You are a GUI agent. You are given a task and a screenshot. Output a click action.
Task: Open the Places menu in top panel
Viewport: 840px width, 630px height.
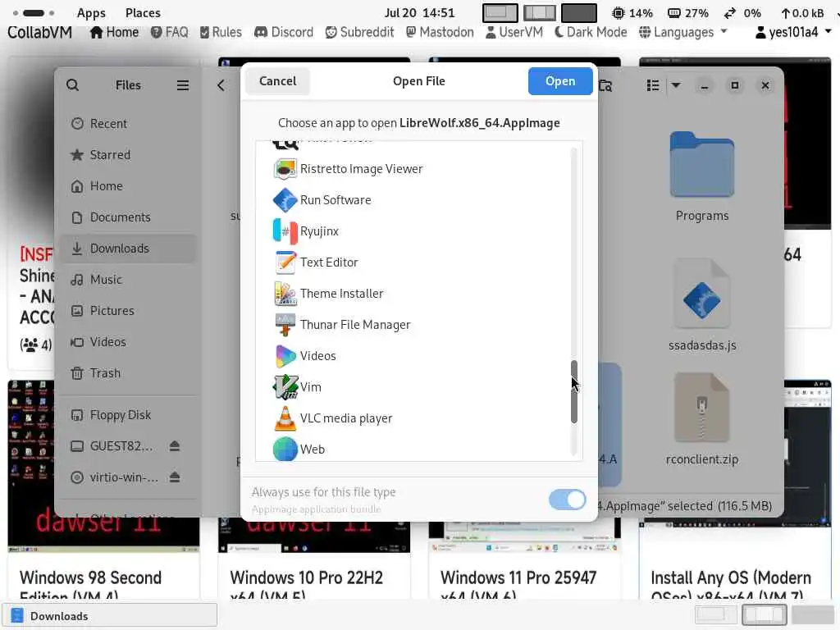point(143,13)
